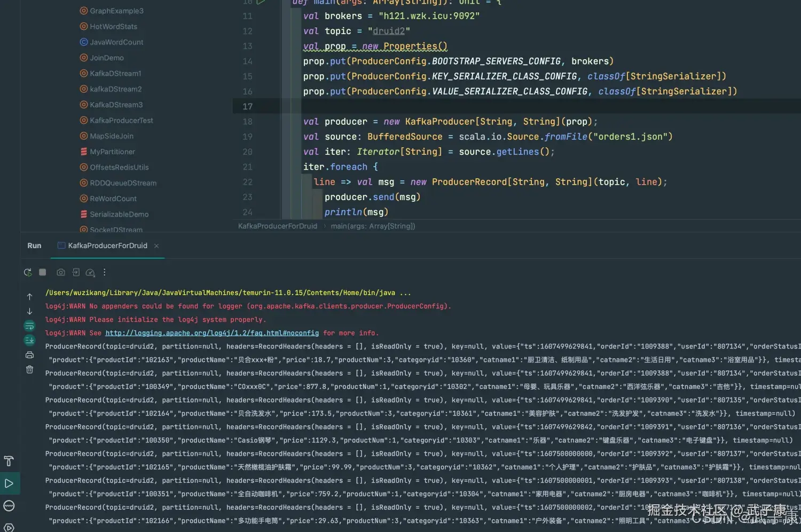801x532 pixels.
Task: Click the MyPartitioner file icon
Action: [84, 152]
